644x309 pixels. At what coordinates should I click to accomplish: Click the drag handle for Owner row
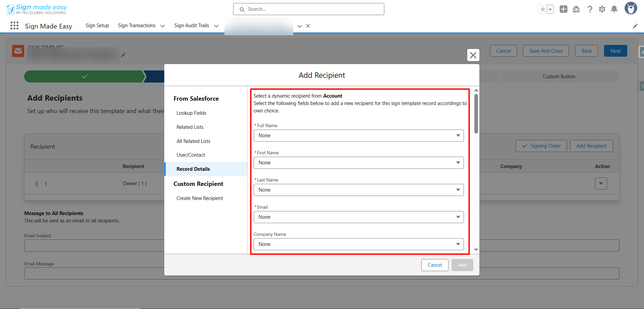37,184
